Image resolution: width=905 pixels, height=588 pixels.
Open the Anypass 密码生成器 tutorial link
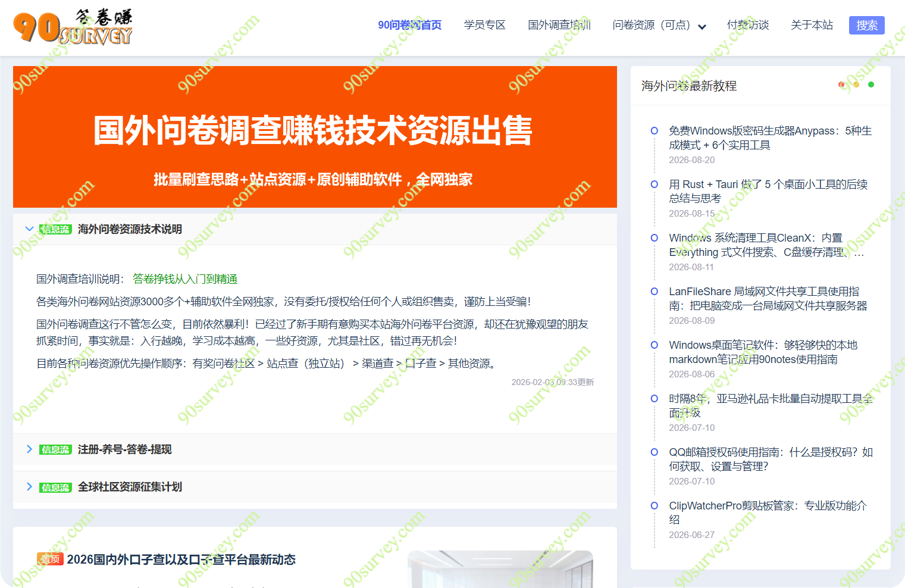[770, 138]
